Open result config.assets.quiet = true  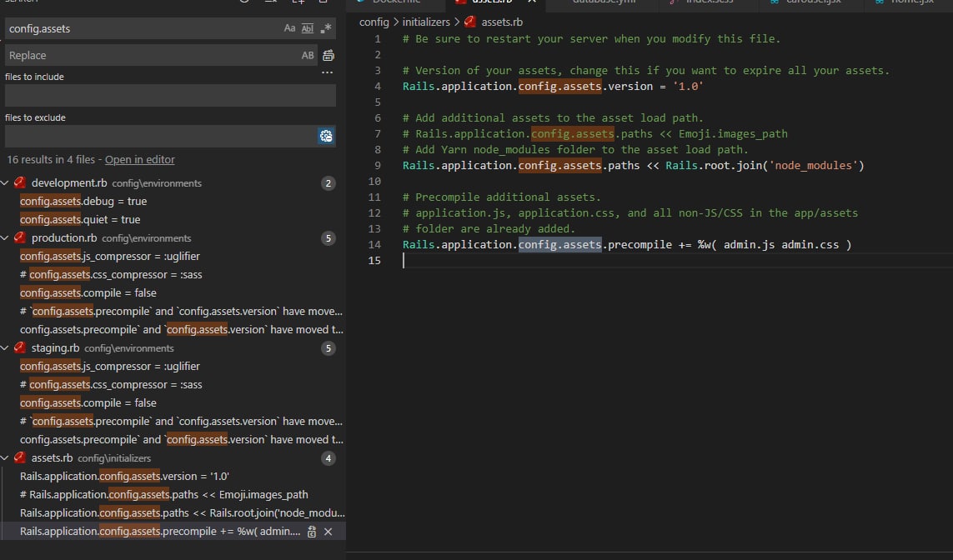80,219
